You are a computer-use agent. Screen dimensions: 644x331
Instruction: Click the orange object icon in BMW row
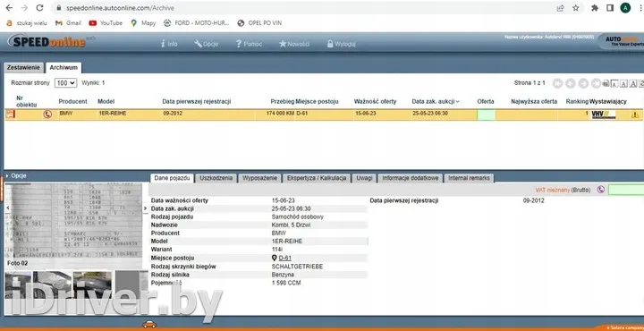point(10,115)
